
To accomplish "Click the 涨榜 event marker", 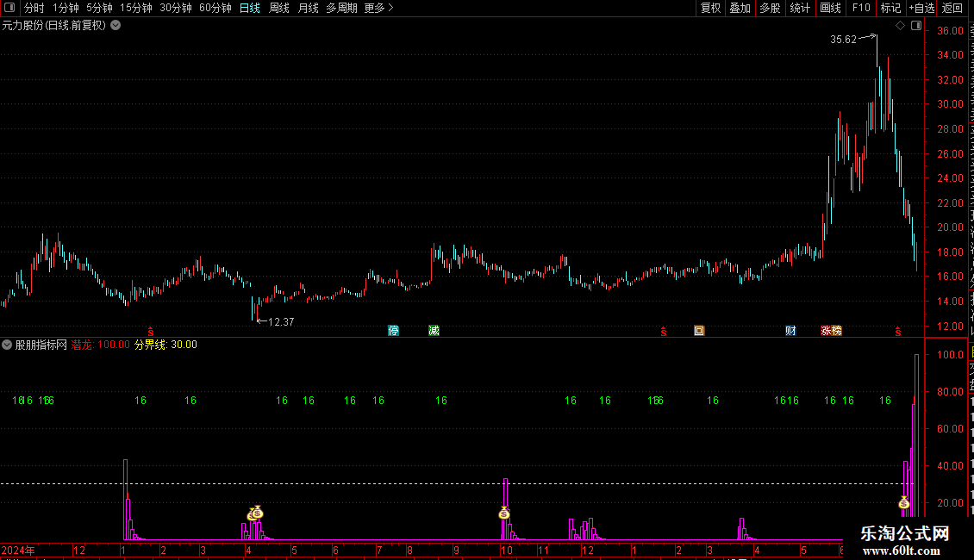I will (x=831, y=330).
